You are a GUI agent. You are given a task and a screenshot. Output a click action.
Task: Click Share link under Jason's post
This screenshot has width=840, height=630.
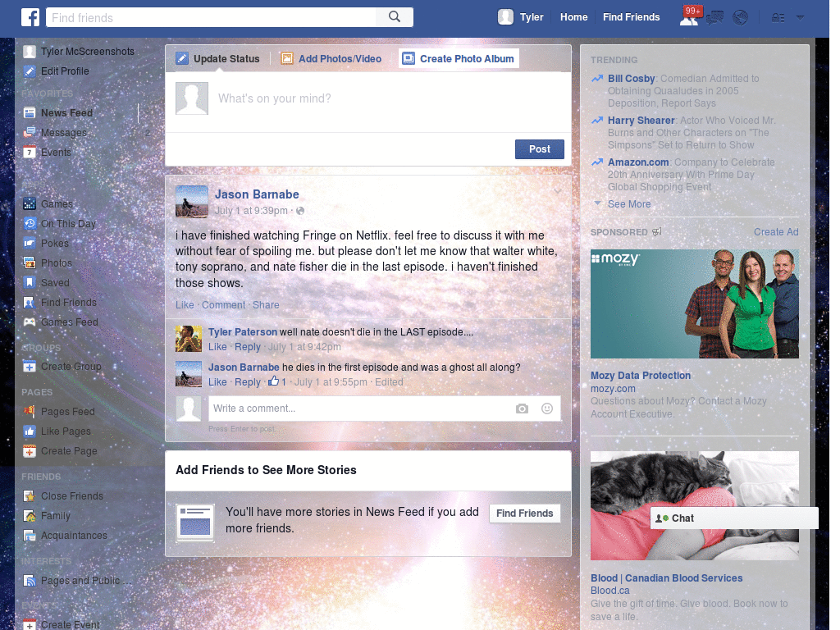(x=266, y=305)
